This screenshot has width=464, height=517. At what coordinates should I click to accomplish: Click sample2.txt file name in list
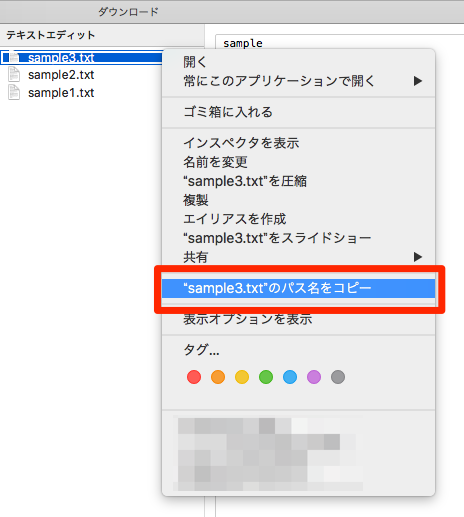(61, 75)
